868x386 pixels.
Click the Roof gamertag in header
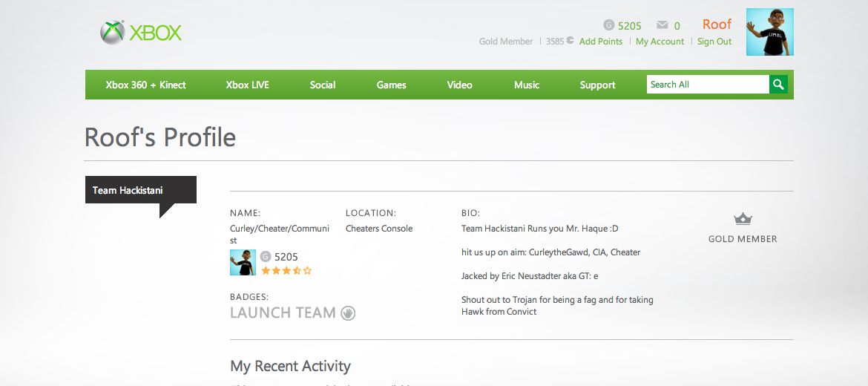[717, 24]
